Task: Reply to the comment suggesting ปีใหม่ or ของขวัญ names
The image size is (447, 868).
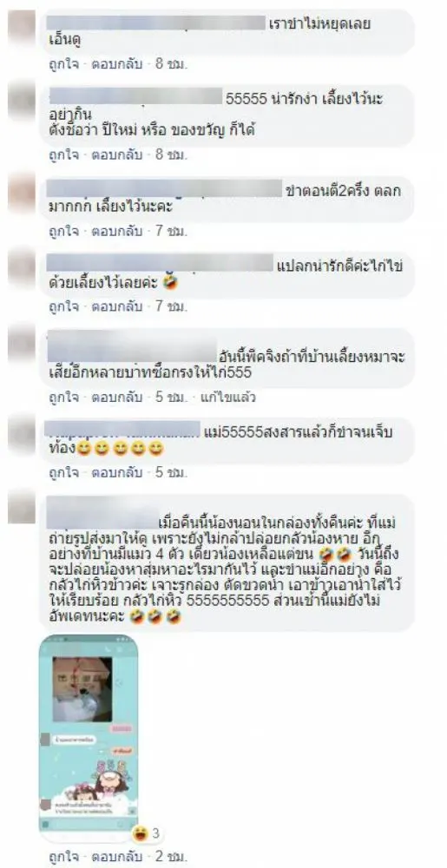Action: (116, 155)
